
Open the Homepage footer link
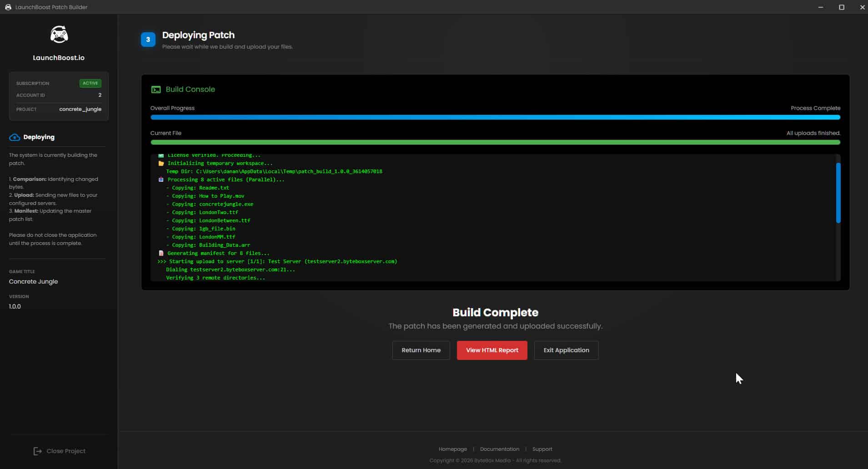point(452,449)
